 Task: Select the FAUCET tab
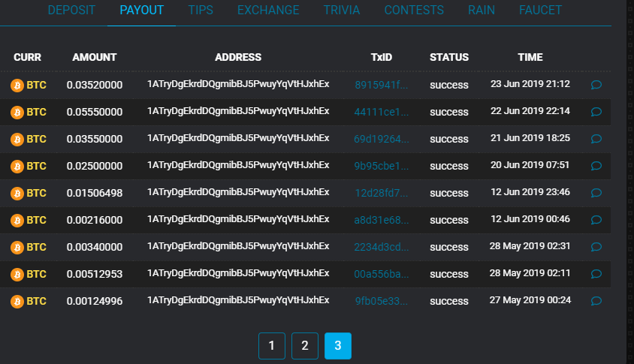540,11
